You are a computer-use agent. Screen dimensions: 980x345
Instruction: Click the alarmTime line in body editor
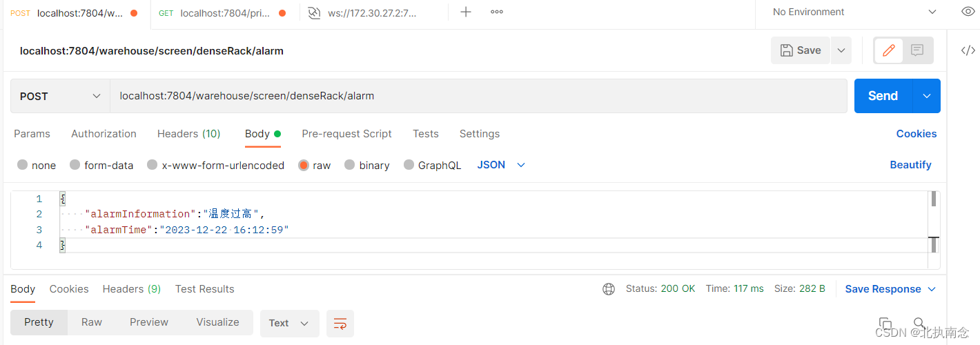pyautogui.click(x=187, y=230)
